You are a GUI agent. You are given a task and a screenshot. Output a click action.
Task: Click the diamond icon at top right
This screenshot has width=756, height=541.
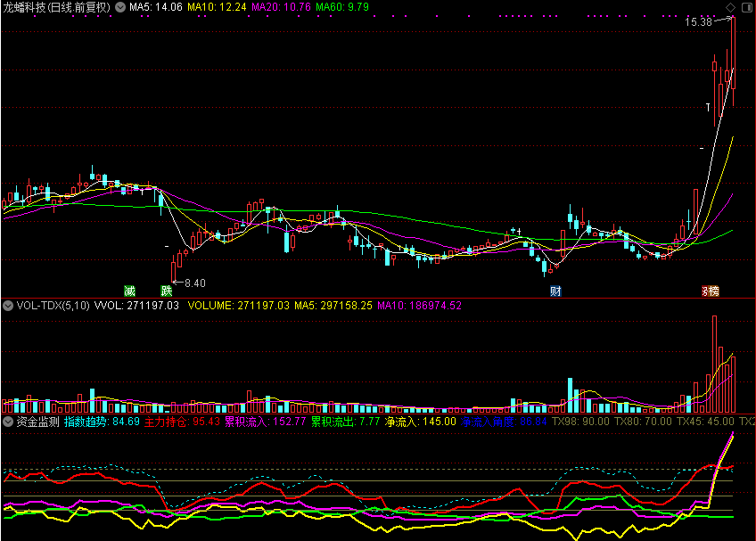[730, 7]
